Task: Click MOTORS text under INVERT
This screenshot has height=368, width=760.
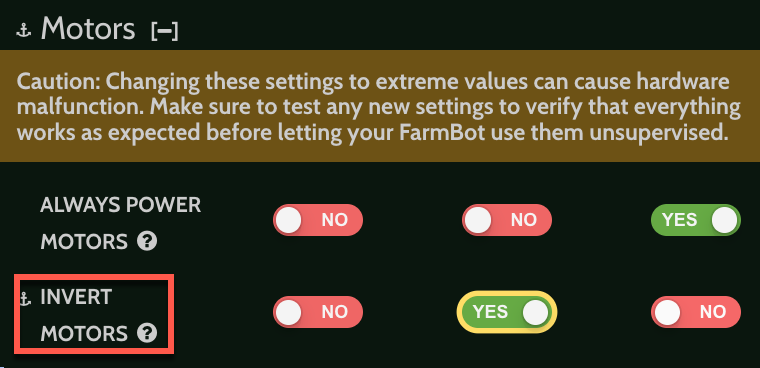Action: [x=84, y=334]
